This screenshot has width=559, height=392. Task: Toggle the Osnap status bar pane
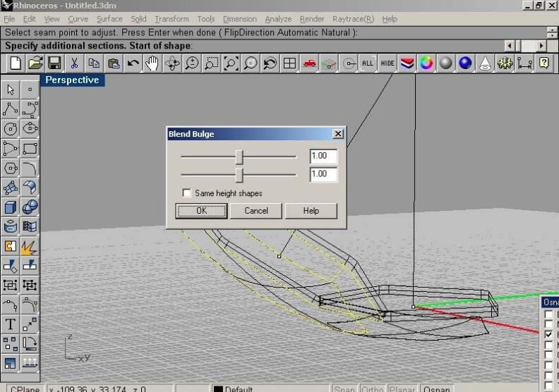coord(436,388)
